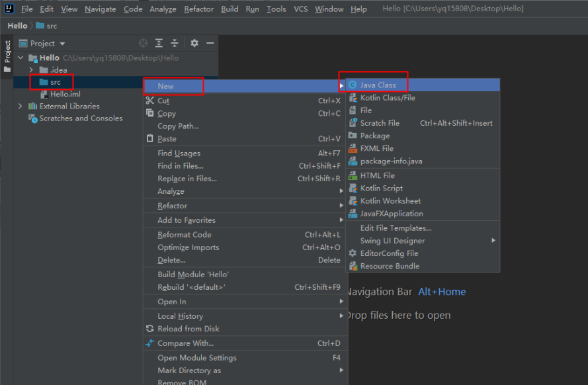Choose Replace in Files...
This screenshot has height=385, width=588.
245,179
